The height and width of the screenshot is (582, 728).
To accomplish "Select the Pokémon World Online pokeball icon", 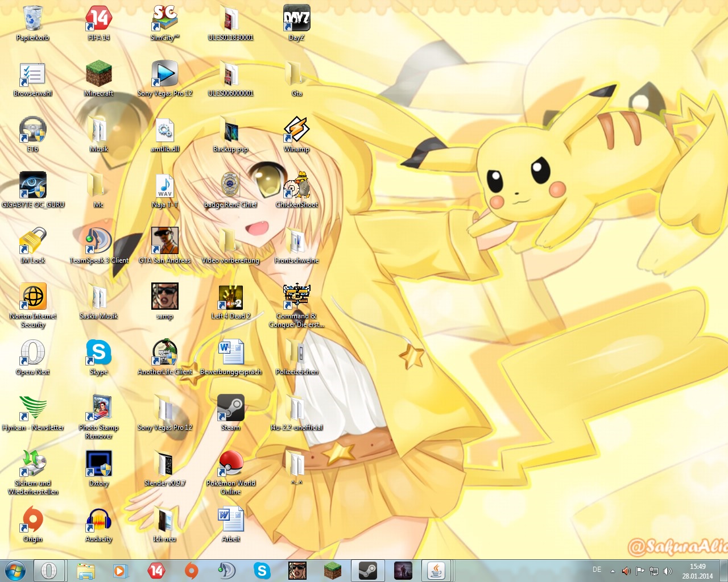I will [x=230, y=464].
